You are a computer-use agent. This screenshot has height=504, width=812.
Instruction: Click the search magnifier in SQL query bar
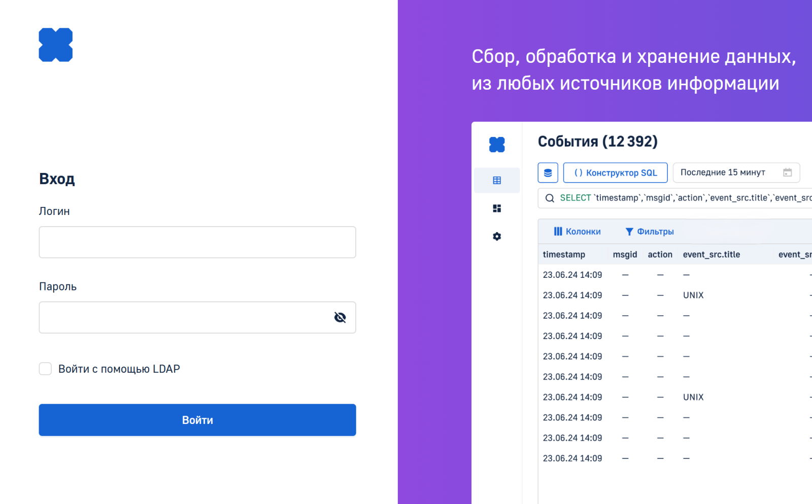point(550,198)
